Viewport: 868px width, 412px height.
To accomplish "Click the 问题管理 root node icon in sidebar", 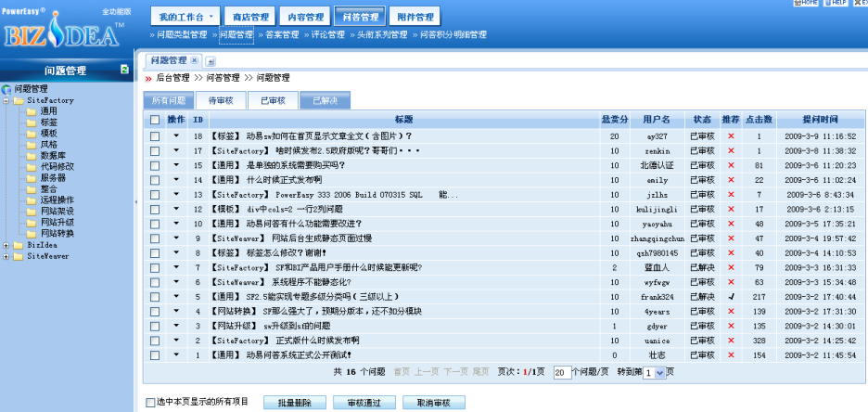I will coord(7,89).
